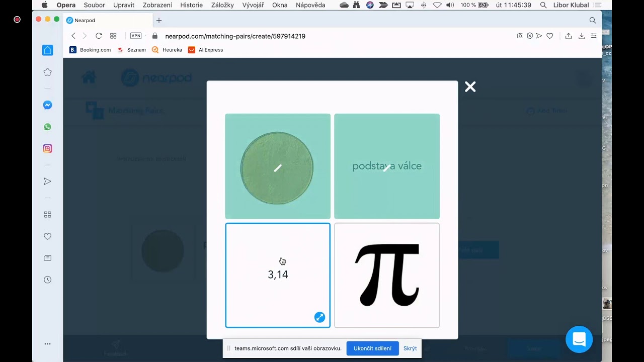
Task: Open the Soubor menu
Action: 95,5
